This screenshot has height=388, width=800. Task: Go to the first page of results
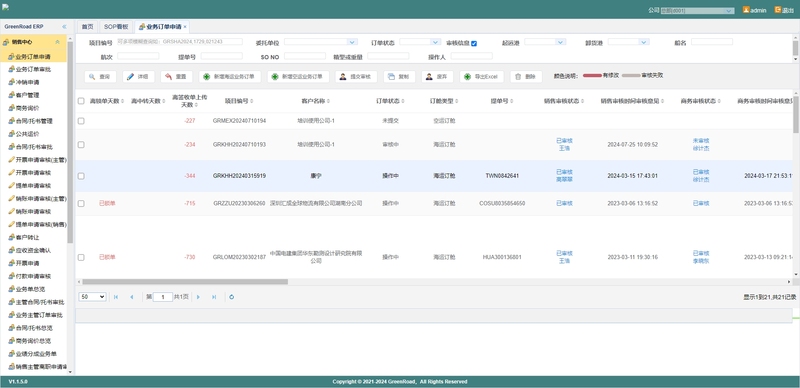point(116,297)
